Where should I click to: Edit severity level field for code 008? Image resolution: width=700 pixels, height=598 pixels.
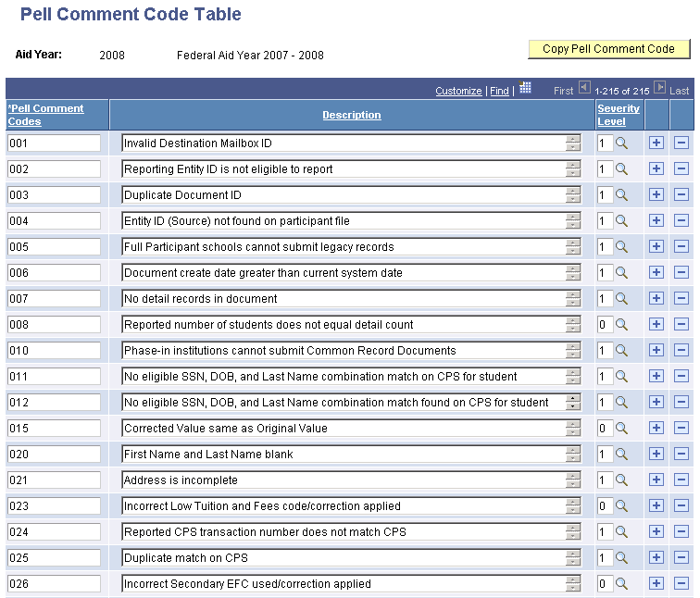pos(605,324)
